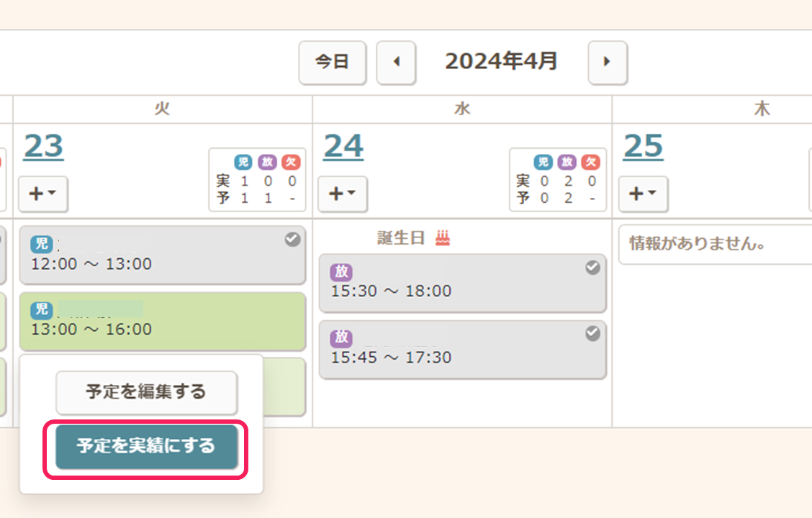Open the + dropdown for the 23rd
This screenshot has width=812, height=518.
point(43,194)
